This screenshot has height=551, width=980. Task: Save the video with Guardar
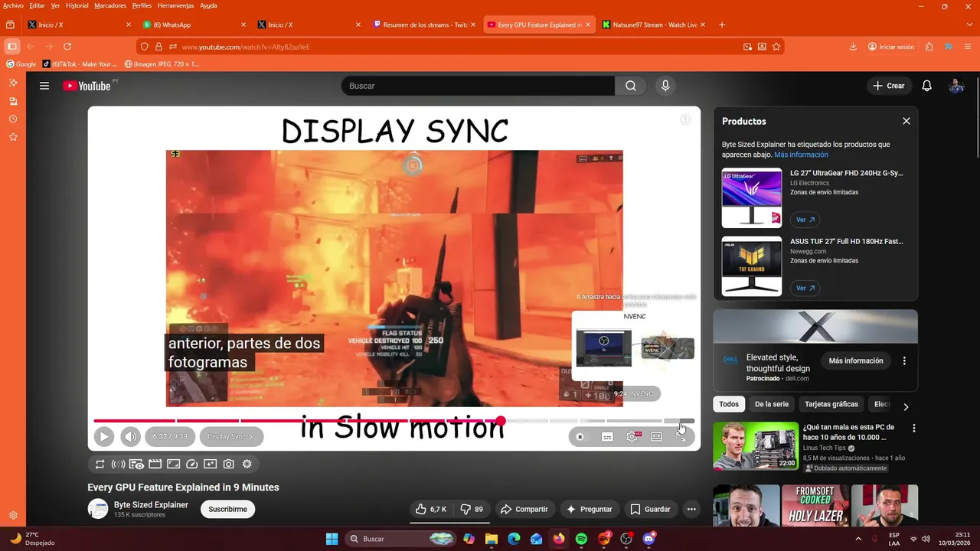coord(650,509)
